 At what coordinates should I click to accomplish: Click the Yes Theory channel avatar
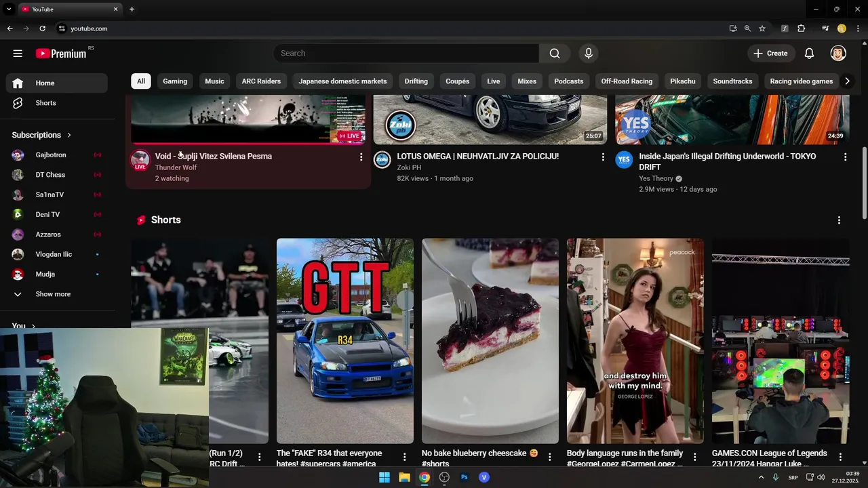coord(624,160)
